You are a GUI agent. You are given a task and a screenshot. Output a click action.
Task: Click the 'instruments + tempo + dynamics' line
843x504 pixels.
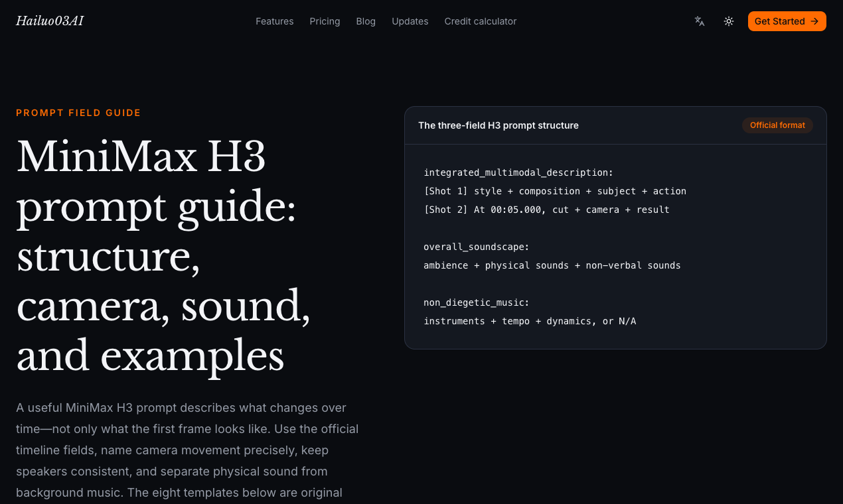point(530,321)
